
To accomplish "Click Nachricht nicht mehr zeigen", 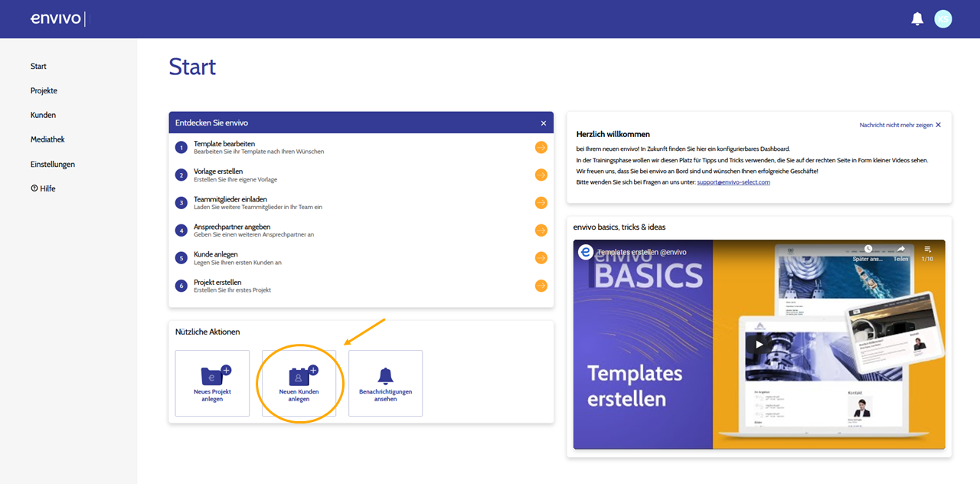I will [x=900, y=125].
